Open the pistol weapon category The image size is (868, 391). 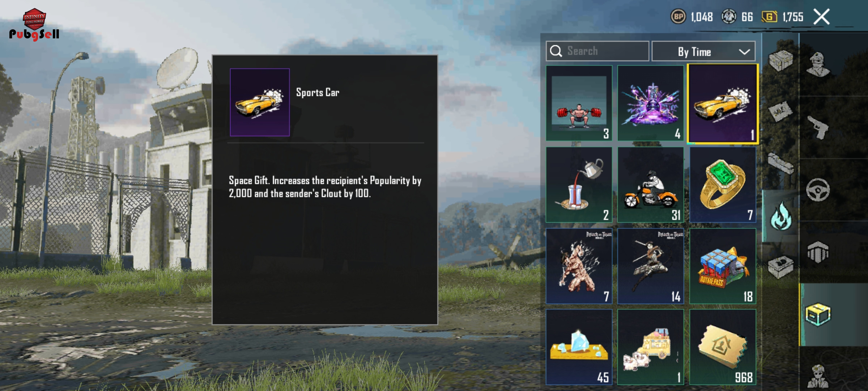click(x=818, y=127)
